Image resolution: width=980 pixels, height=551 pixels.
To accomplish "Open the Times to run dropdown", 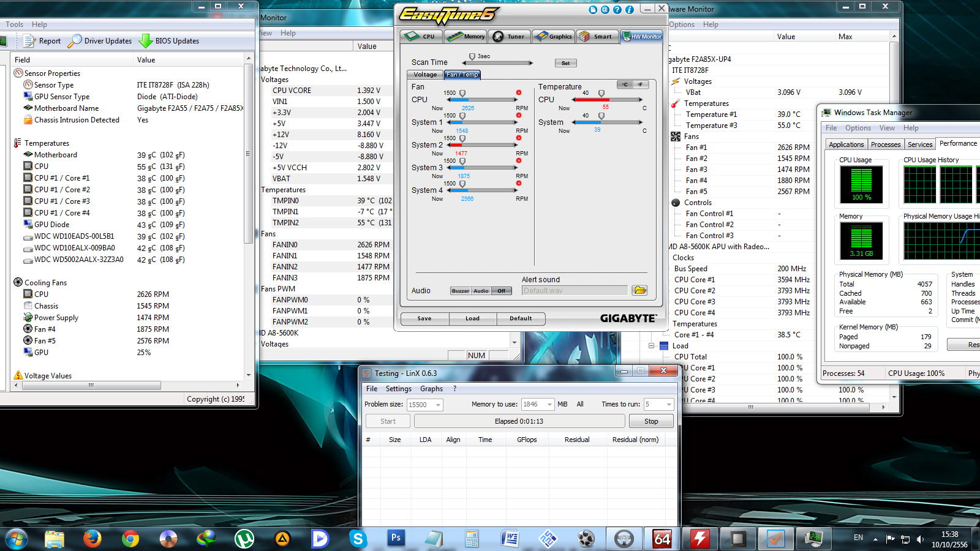I will pos(668,405).
